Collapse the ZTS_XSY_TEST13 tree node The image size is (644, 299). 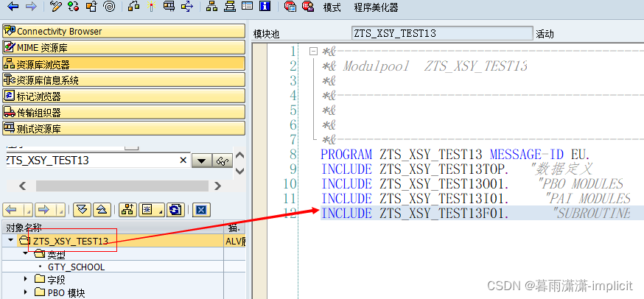coord(10,241)
